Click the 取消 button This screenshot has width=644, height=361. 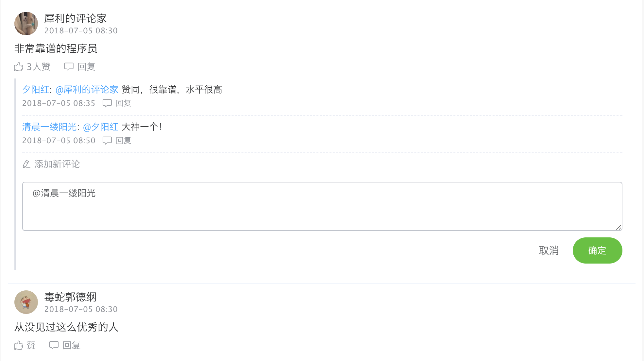click(x=549, y=250)
